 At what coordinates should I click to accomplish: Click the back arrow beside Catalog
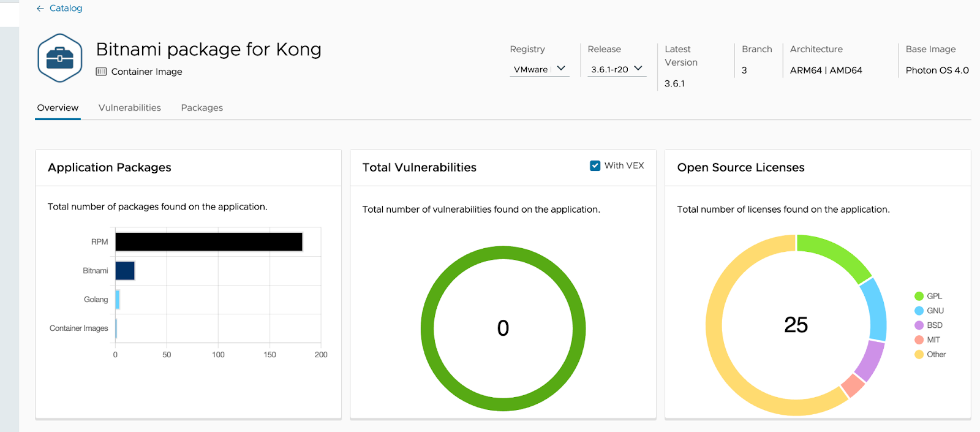click(x=40, y=9)
